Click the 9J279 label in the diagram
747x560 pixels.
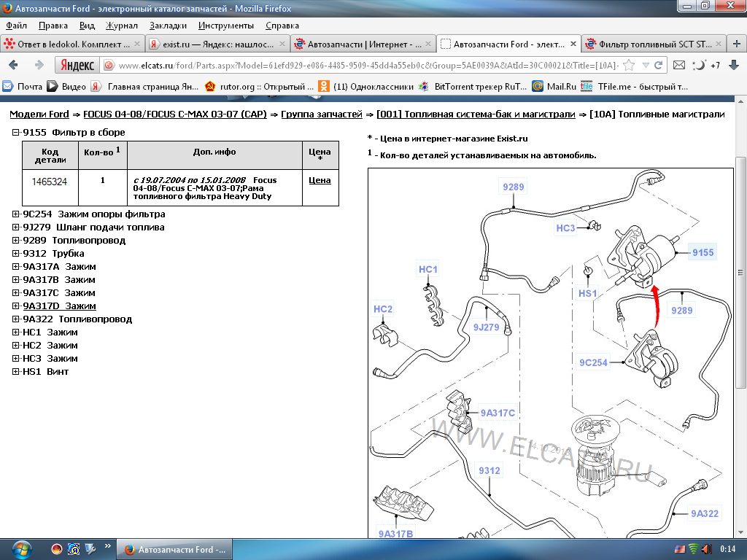coord(486,327)
